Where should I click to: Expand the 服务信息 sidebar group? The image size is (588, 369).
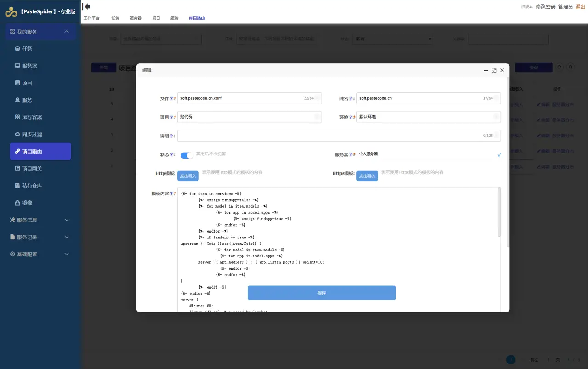40,220
